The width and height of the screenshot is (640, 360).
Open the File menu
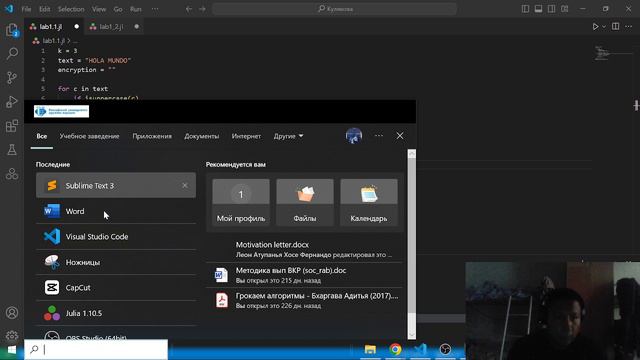coord(26,9)
